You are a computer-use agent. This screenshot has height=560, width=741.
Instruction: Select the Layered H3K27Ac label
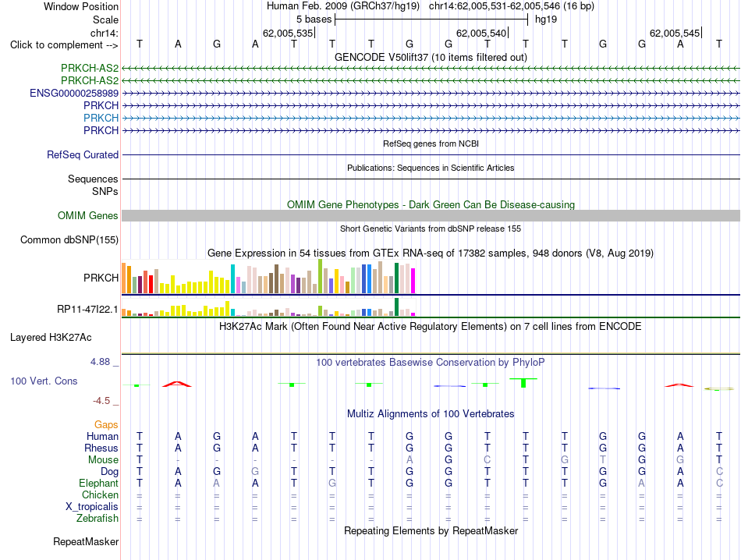coord(51,338)
